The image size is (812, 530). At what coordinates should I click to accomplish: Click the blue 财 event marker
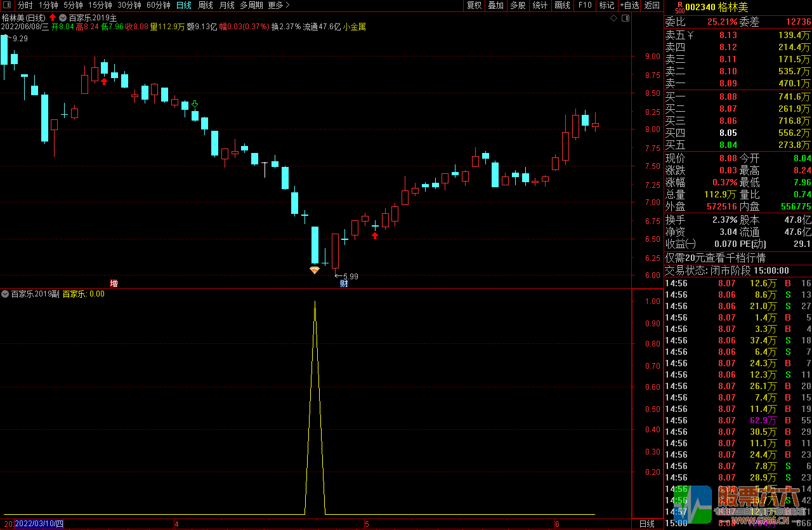tap(344, 283)
